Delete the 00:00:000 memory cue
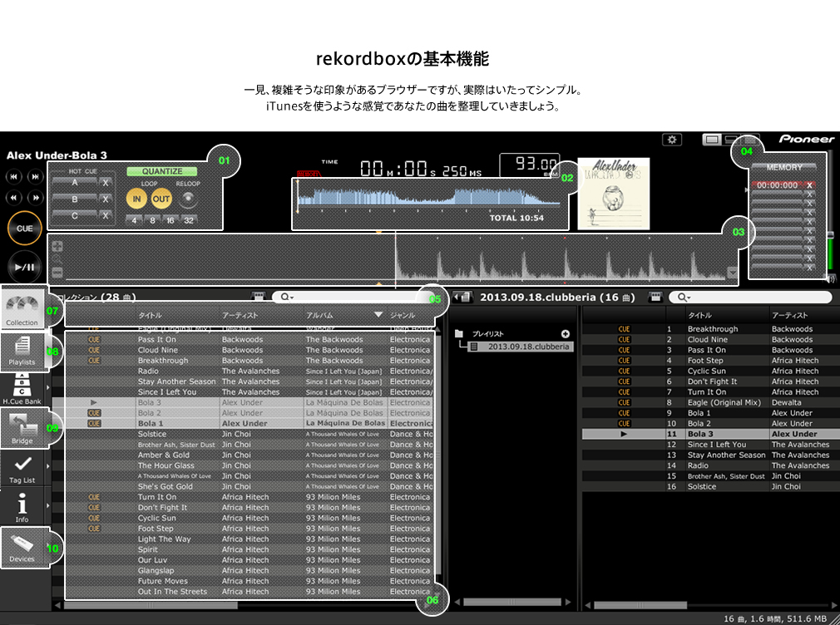 pyautogui.click(x=809, y=185)
